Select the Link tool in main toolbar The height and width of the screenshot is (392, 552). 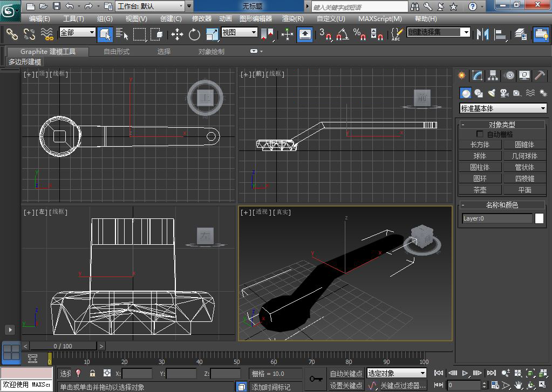12,34
